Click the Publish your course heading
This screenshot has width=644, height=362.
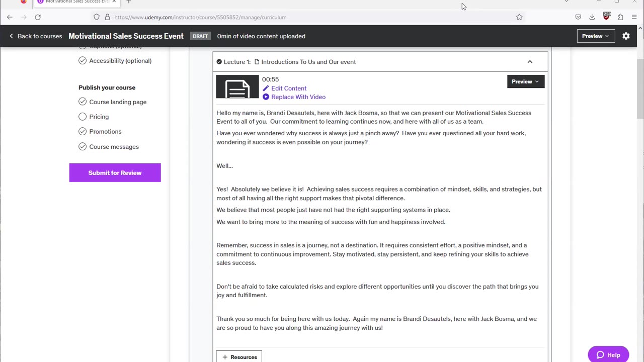coord(107,87)
